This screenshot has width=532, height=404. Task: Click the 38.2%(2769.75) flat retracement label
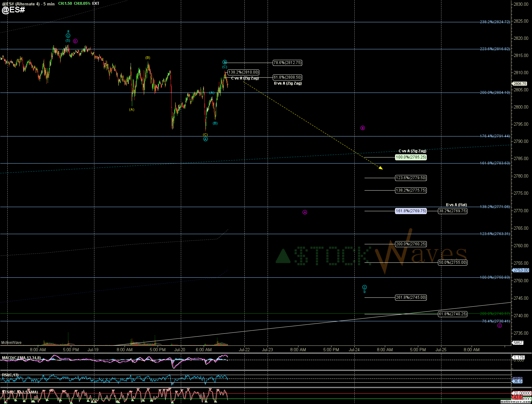tap(453, 211)
